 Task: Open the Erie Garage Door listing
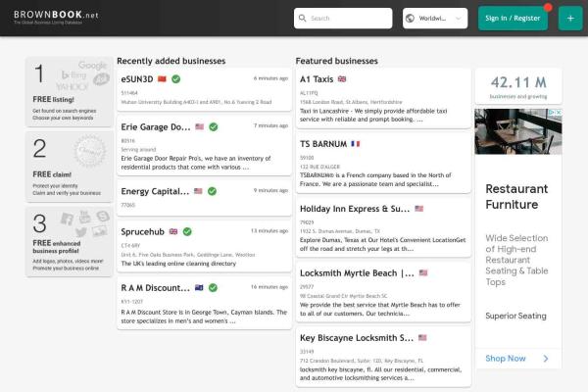155,126
